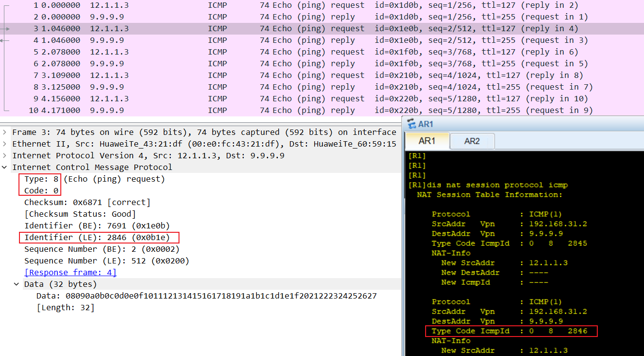
Task: Select packet 5 echo request row
Action: click(322, 52)
